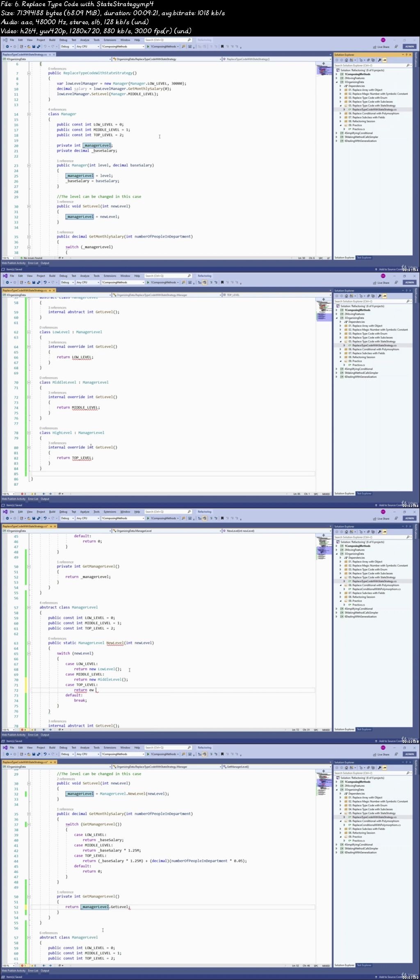Toggle Preview Selected Items in the 00:07:30 frame
Screen dimensions: 420x980
coord(384,768)
